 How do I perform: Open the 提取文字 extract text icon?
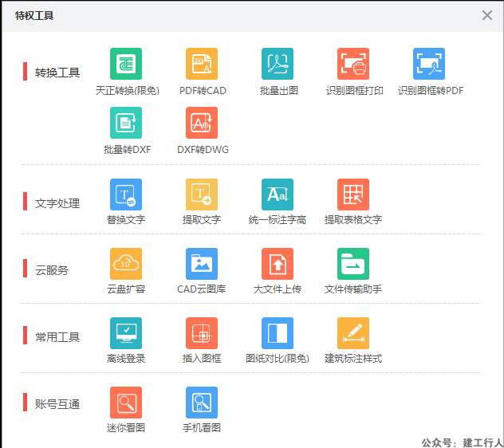[202, 195]
